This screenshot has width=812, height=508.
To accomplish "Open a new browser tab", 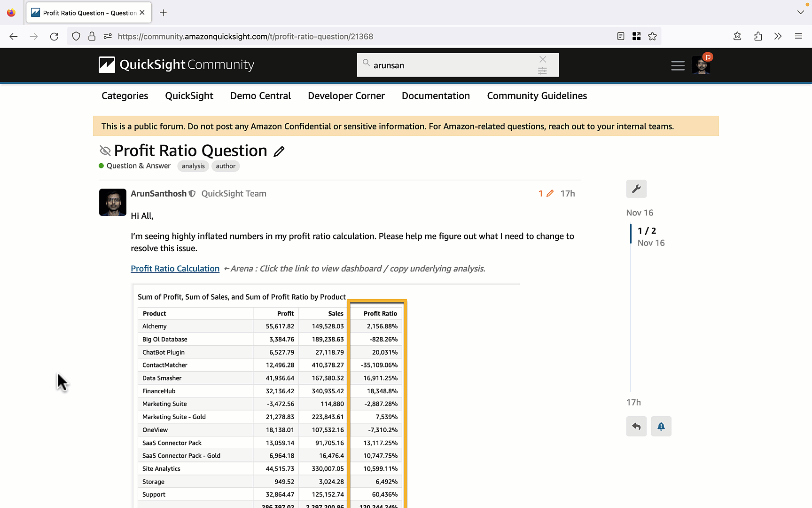I will (x=163, y=13).
